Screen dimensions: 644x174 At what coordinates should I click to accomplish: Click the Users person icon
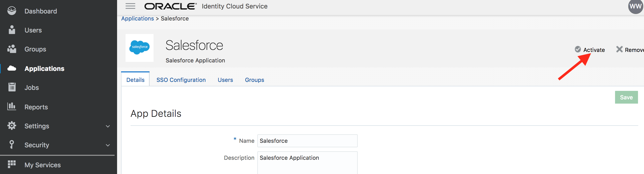tap(12, 30)
